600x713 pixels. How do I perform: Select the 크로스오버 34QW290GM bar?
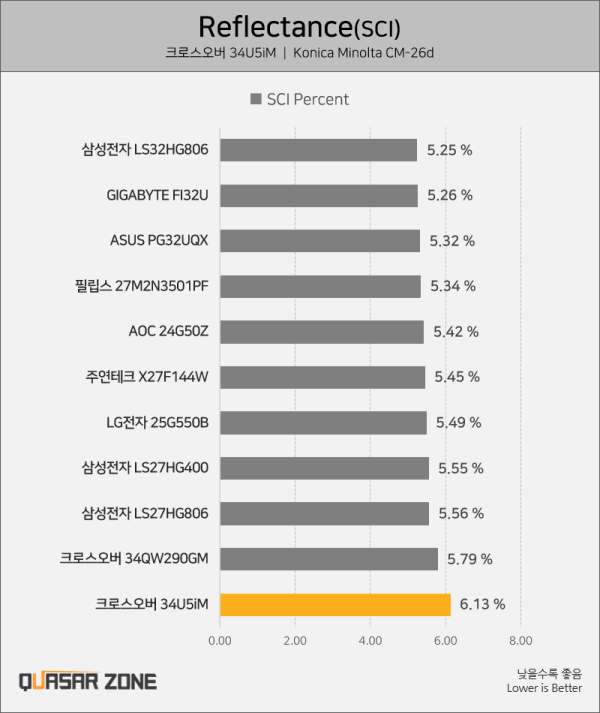click(x=329, y=559)
